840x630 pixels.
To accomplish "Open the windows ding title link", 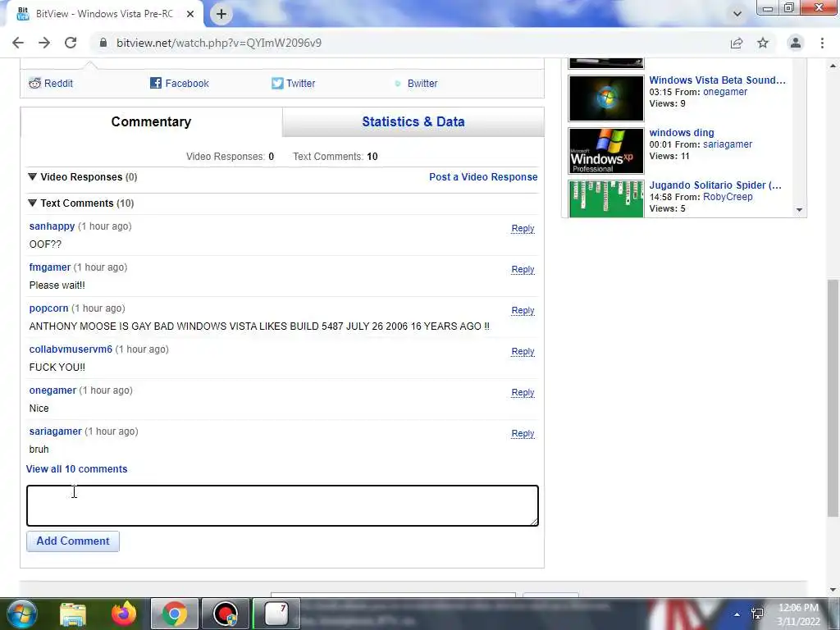I will 682,132.
